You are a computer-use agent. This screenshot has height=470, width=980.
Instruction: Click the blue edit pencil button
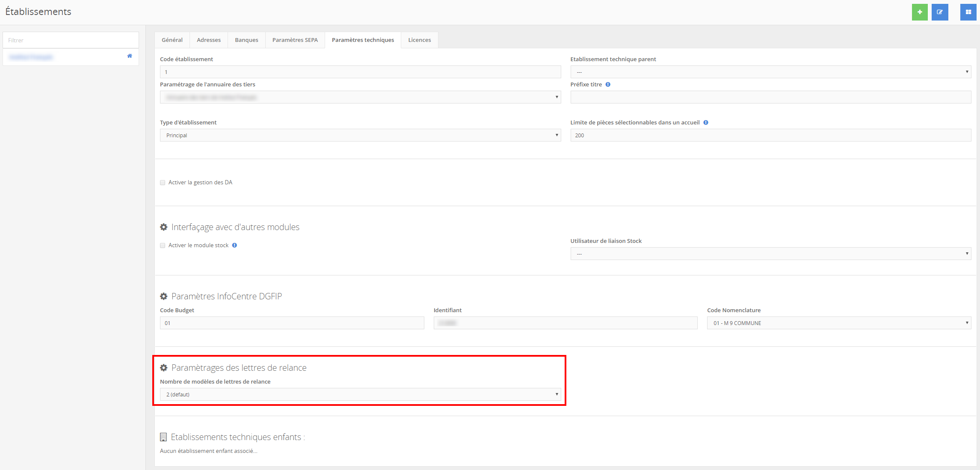(940, 12)
